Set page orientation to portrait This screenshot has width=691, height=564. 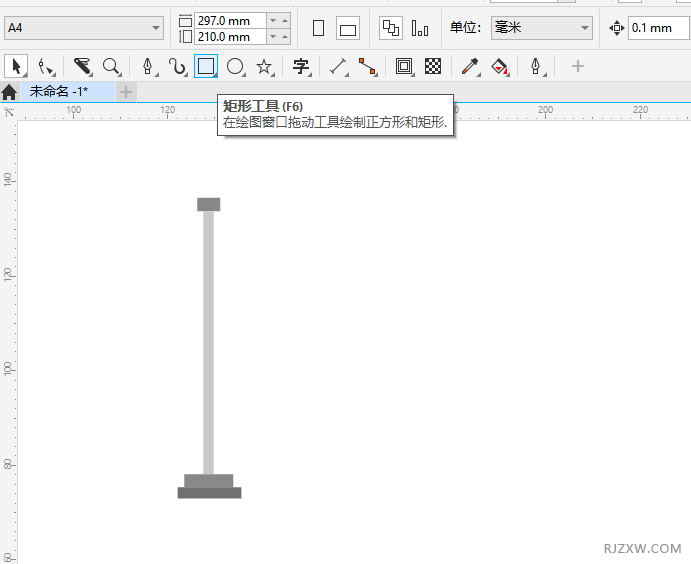(x=318, y=28)
